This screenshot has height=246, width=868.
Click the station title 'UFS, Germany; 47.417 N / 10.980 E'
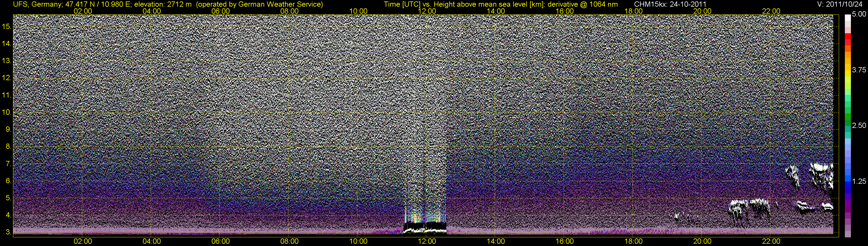pos(72,4)
